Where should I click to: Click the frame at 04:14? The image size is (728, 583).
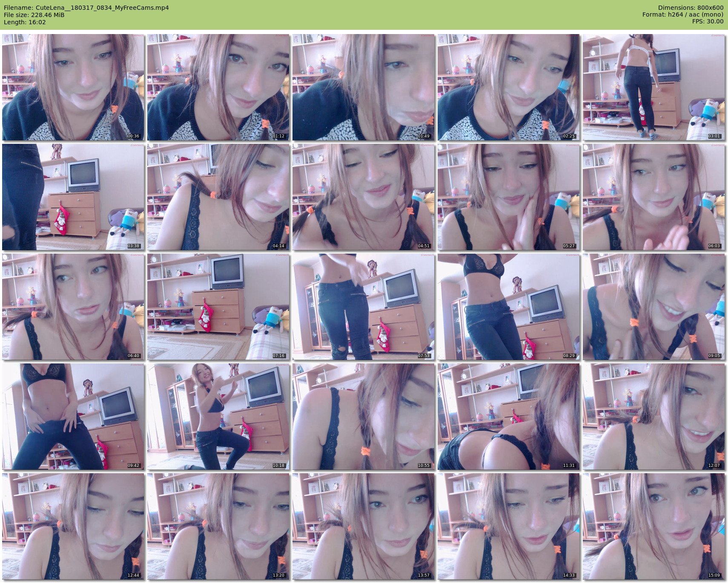click(x=218, y=197)
